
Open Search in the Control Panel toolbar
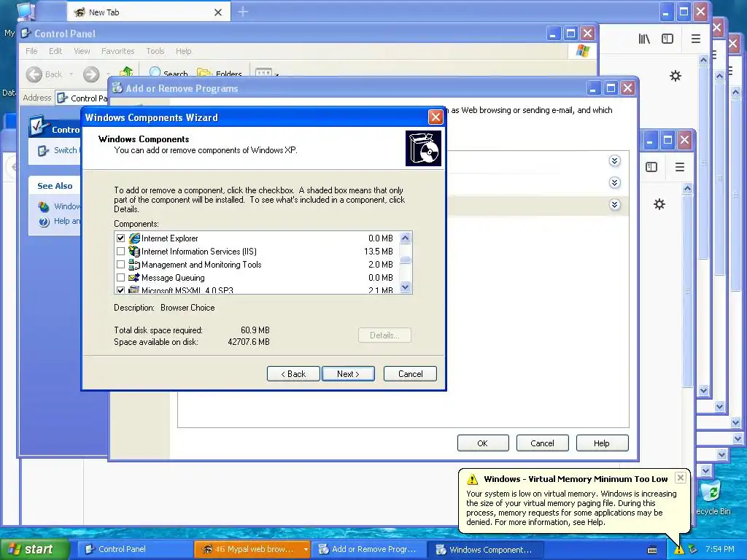(x=169, y=74)
